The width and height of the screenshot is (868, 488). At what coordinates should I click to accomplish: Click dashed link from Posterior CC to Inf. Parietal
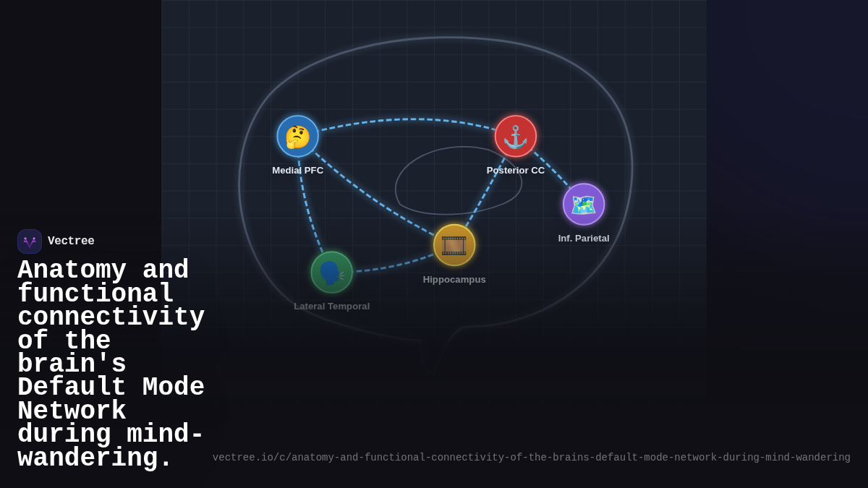coord(551,169)
